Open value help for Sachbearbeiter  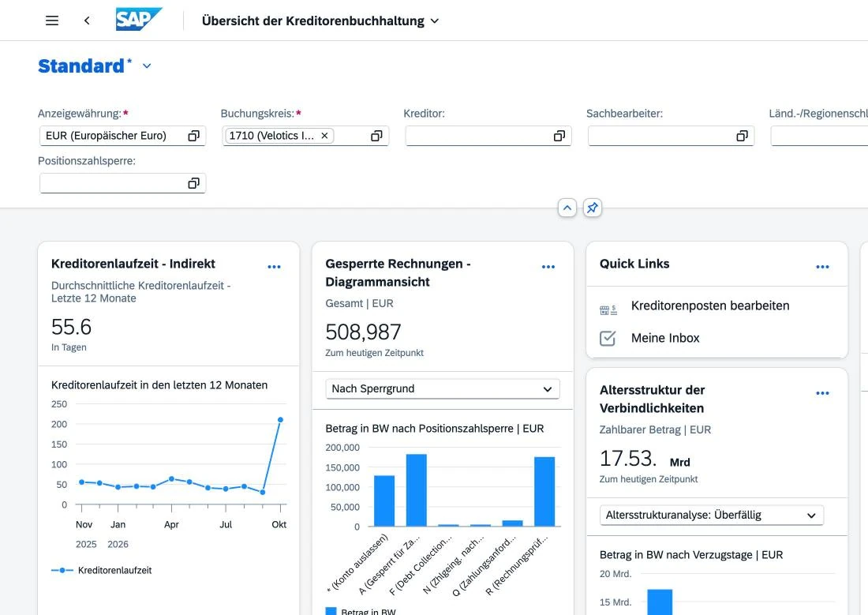tap(742, 136)
